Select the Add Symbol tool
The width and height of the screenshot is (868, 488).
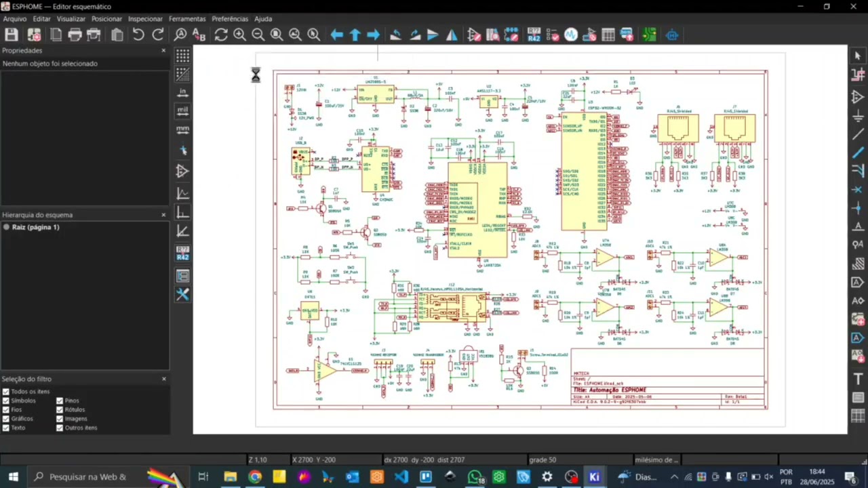coord(858,98)
